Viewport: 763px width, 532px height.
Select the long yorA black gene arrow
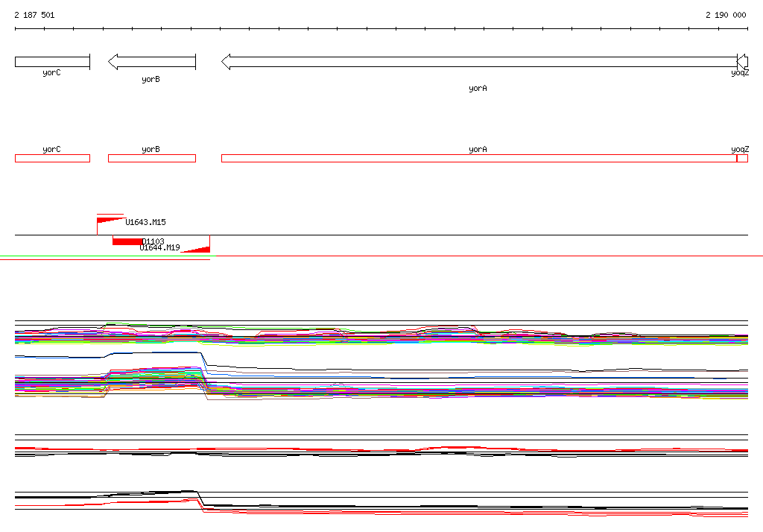[479, 62]
